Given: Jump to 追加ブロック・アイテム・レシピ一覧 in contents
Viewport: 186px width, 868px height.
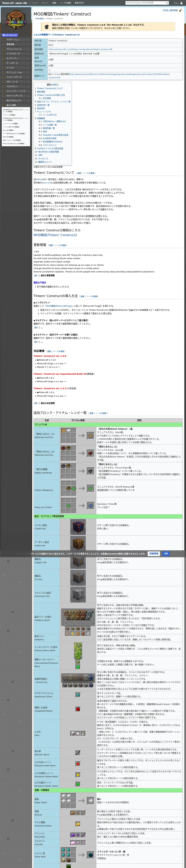Looking at the screenshot, I should [54, 101].
